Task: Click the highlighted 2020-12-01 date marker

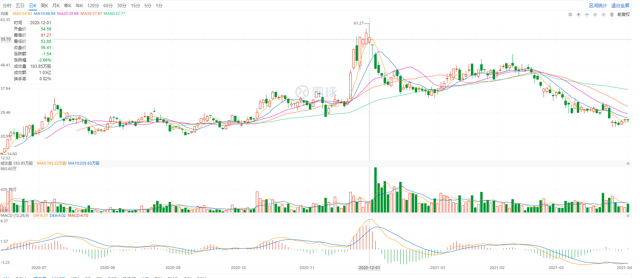Action: [369, 268]
